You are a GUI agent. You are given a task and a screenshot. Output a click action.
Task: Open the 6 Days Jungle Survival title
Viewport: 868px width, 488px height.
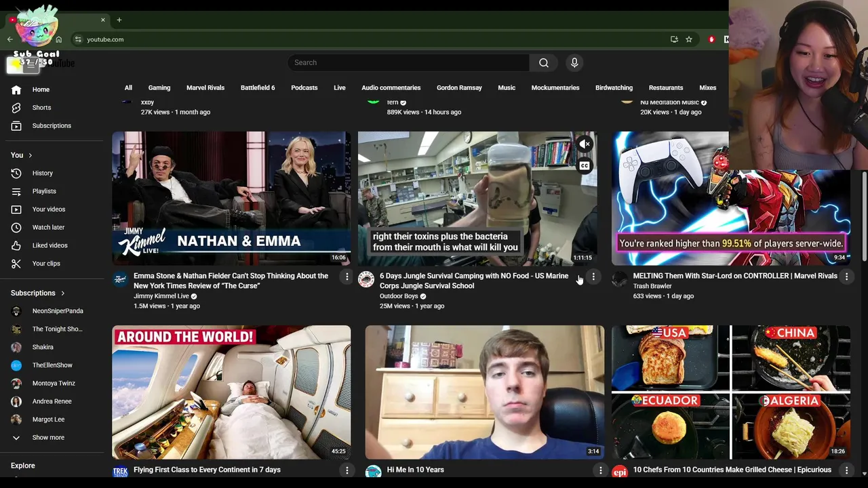474,281
